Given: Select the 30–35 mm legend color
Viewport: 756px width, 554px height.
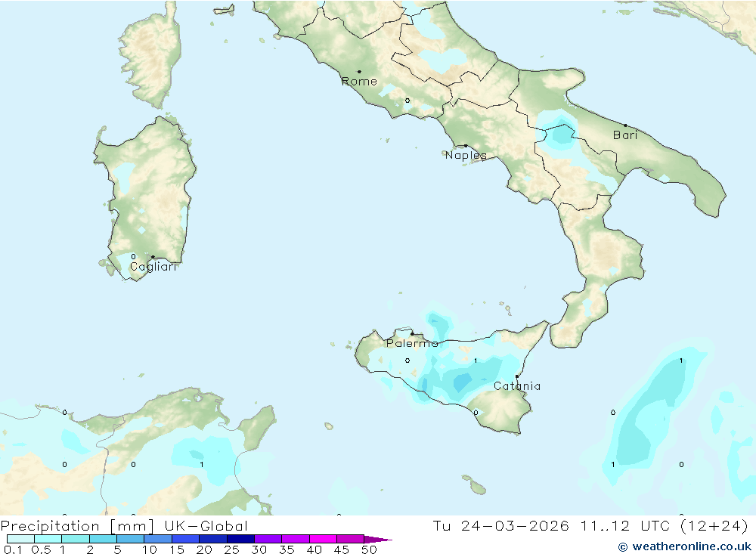Looking at the screenshot, I should [268, 539].
